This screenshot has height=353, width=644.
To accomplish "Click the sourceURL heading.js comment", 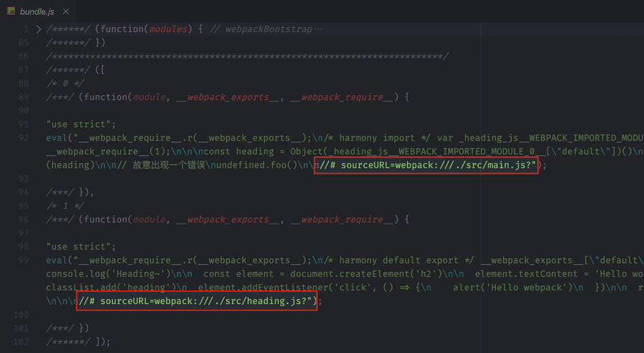I will coord(197,301).
